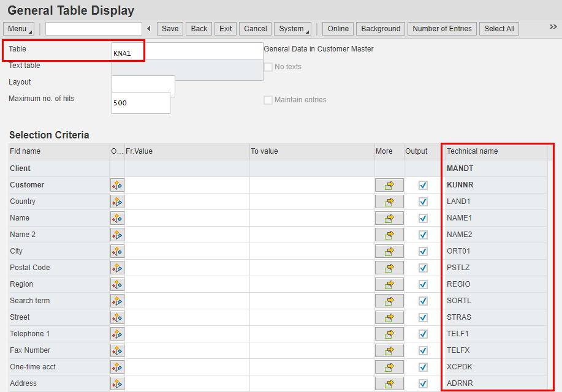The width and height of the screenshot is (562, 392).
Task: Open the System dropdown menu
Action: pos(294,29)
